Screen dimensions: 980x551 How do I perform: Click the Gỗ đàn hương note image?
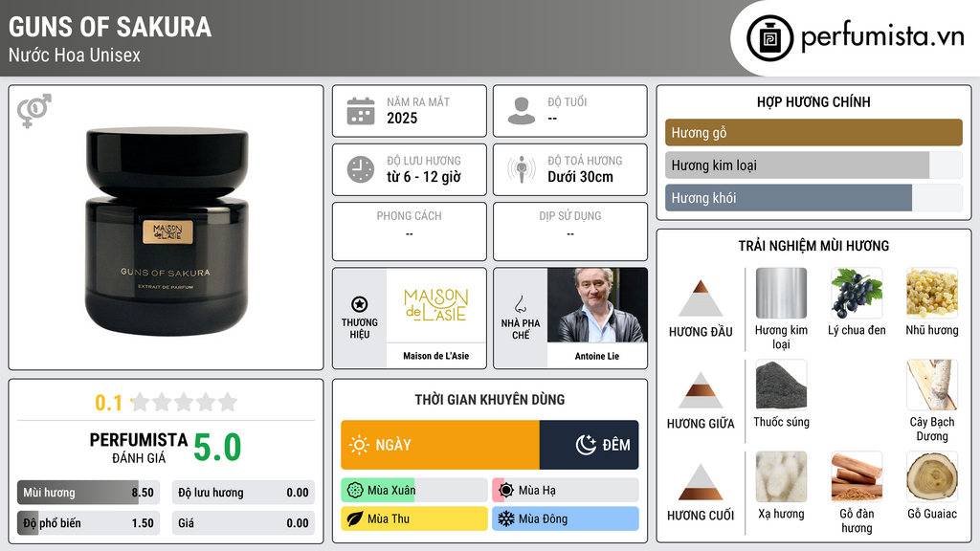(x=857, y=477)
